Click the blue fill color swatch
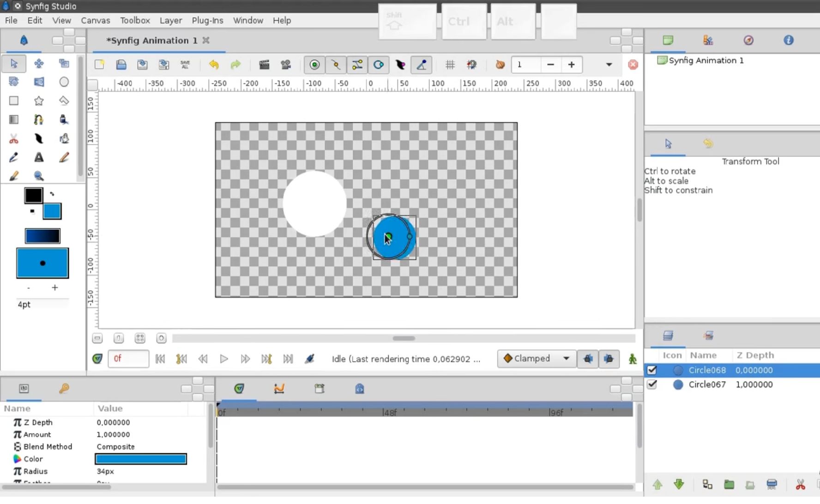The image size is (820, 504). tap(52, 211)
